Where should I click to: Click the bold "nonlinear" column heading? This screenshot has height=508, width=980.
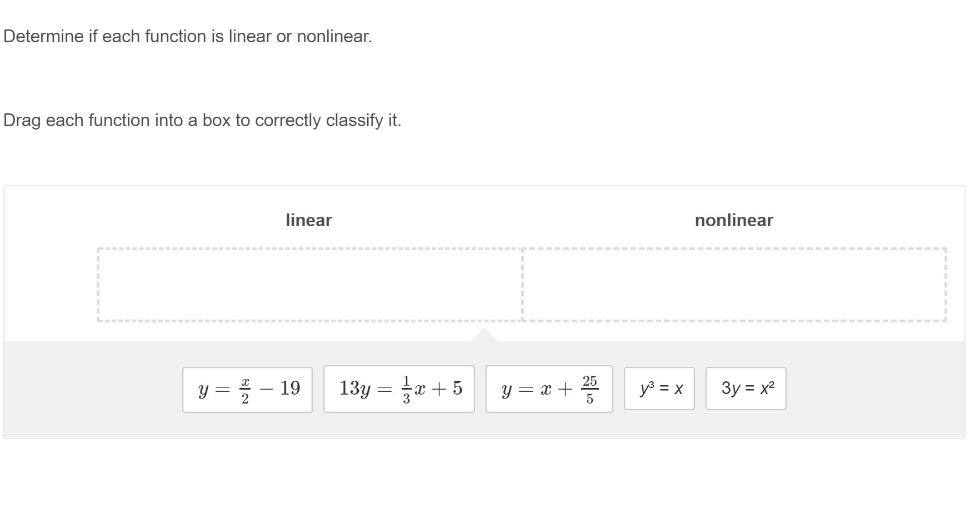click(x=733, y=220)
